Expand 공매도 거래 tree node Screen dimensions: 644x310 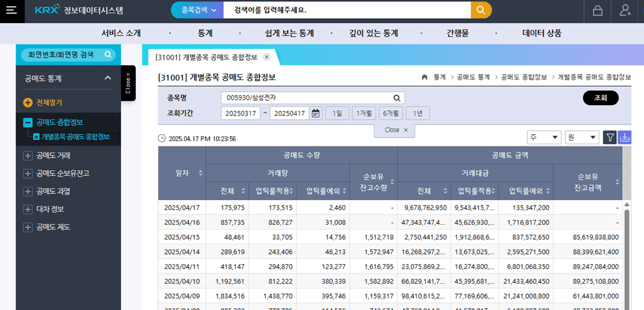[x=28, y=155]
